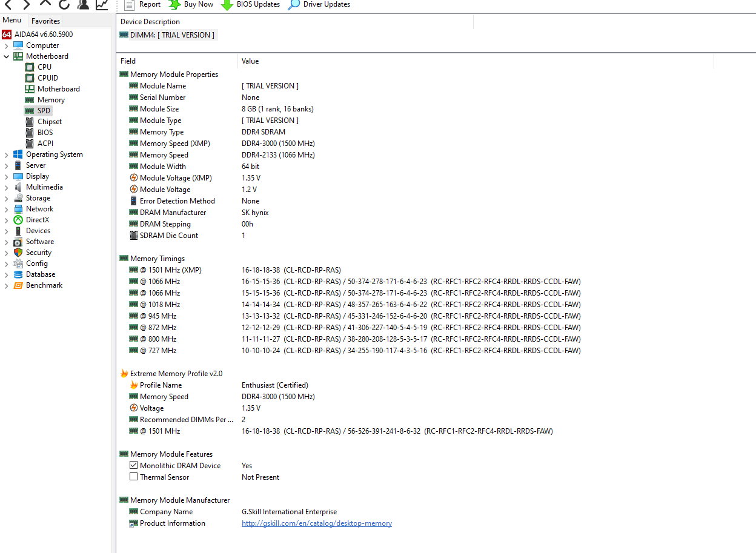756x553 pixels.
Task: Click the Server icon in the tree
Action: (x=18, y=165)
